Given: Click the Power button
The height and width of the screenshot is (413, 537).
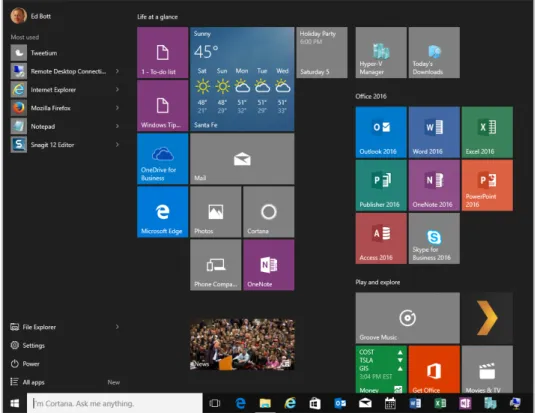Looking at the screenshot, I should (65, 364).
